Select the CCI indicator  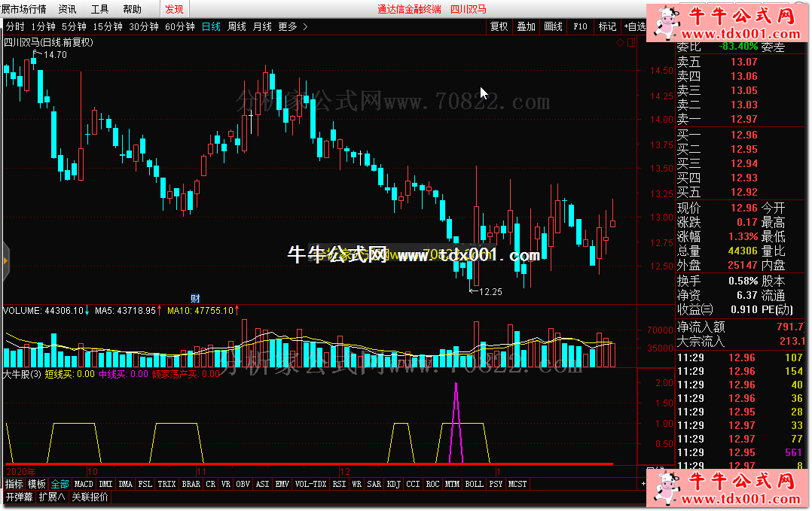coord(413,484)
